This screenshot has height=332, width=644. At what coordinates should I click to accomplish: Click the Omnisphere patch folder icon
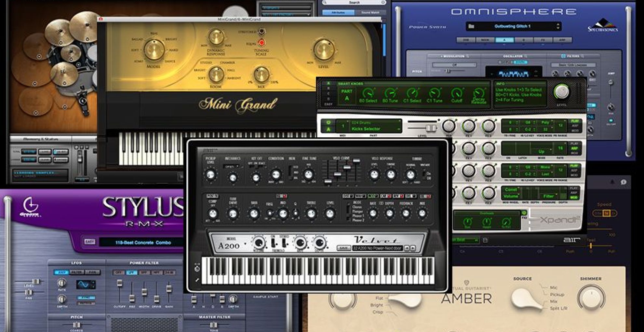pyautogui.click(x=471, y=26)
